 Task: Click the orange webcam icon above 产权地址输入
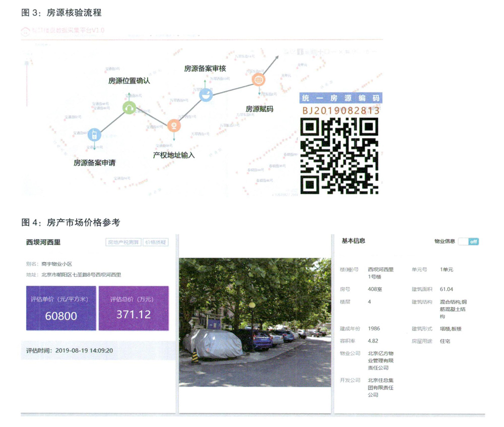[174, 126]
